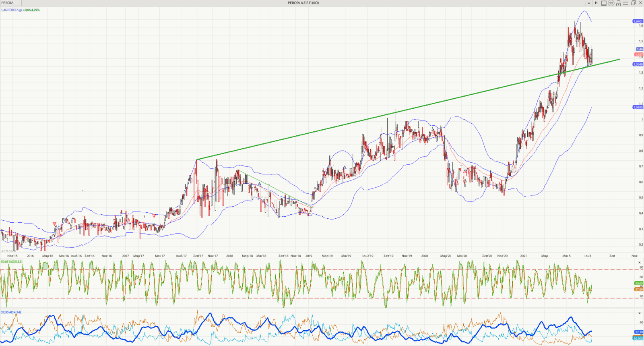The image size is (644, 346).
Task: Restore the chart window size
Action: coord(633,3)
